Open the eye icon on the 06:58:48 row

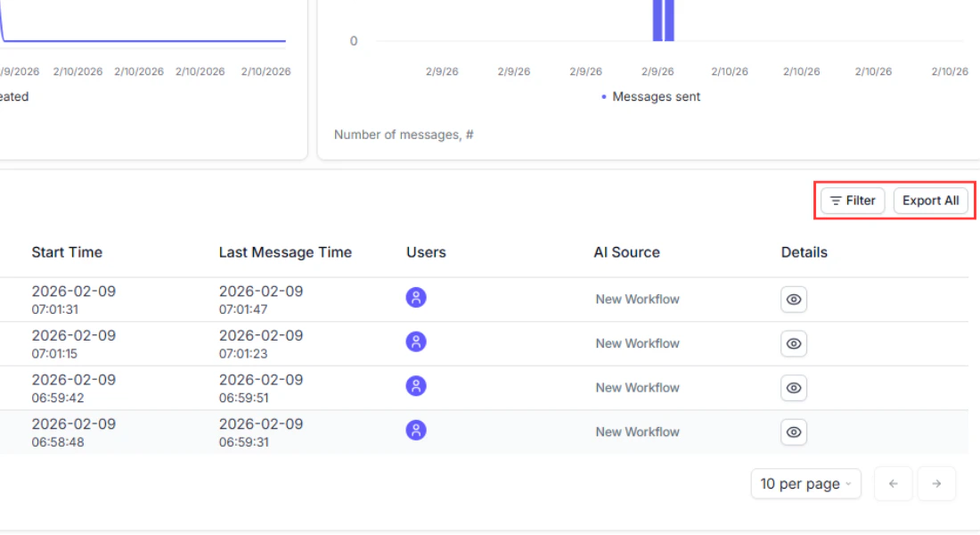(793, 432)
